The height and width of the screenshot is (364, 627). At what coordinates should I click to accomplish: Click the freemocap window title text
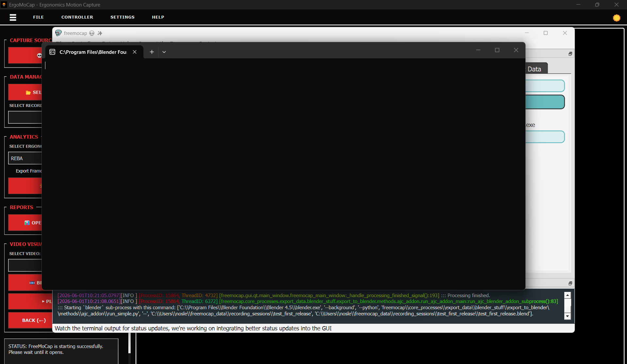tap(75, 33)
